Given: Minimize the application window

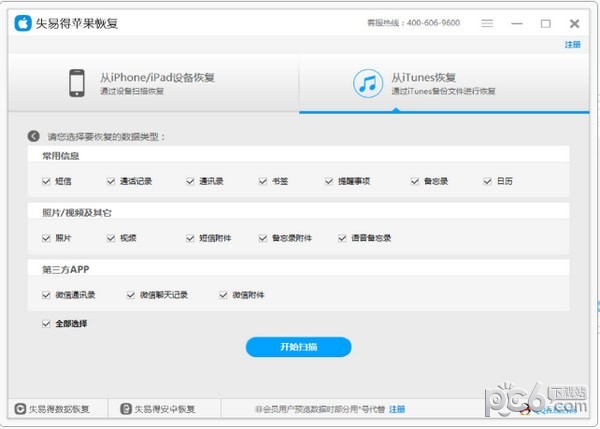Looking at the screenshot, I should pos(516,23).
